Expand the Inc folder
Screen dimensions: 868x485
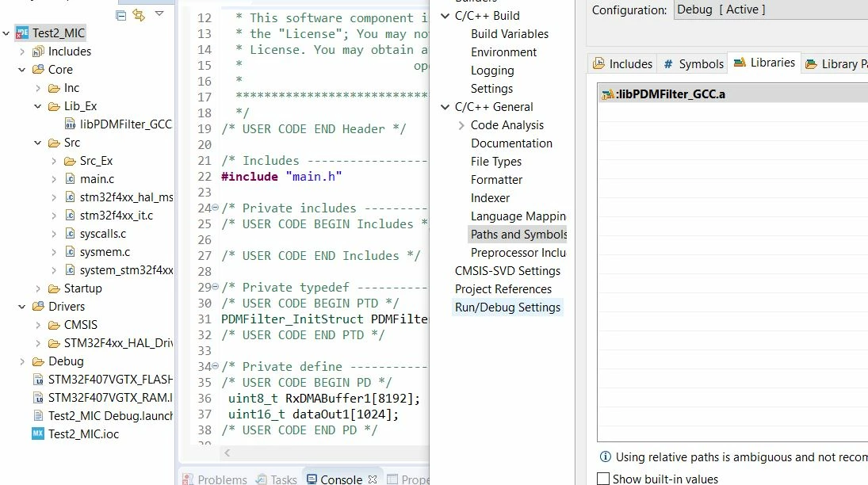(x=37, y=88)
